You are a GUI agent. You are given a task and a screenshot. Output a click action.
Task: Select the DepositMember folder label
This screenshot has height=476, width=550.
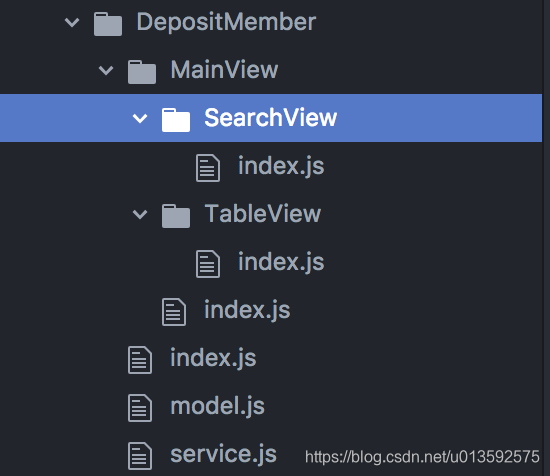click(226, 22)
